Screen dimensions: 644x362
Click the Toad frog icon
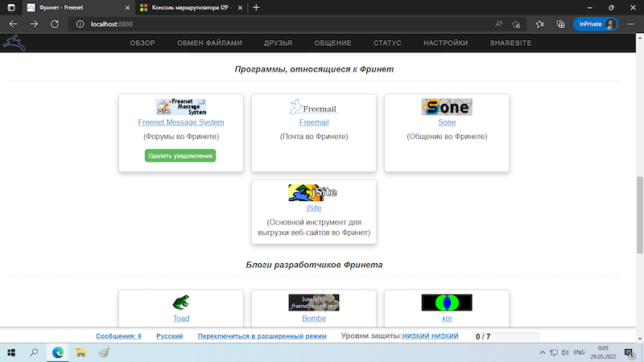coord(180,302)
